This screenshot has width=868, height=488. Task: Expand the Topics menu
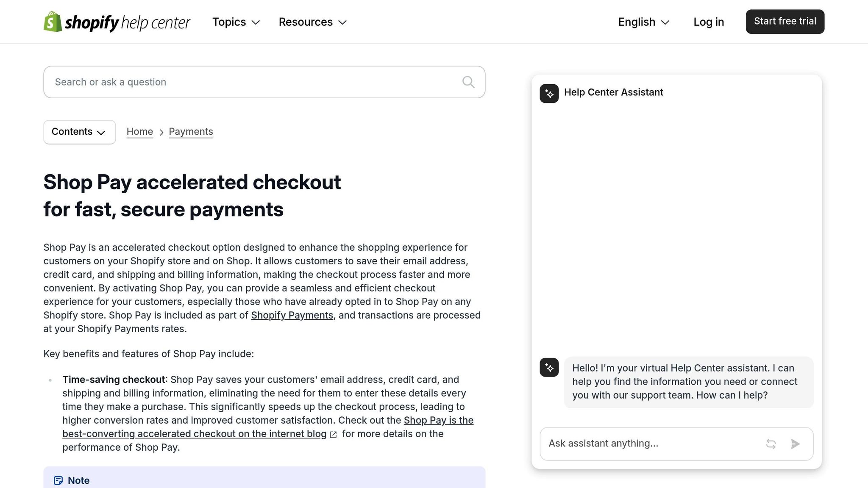pos(236,22)
